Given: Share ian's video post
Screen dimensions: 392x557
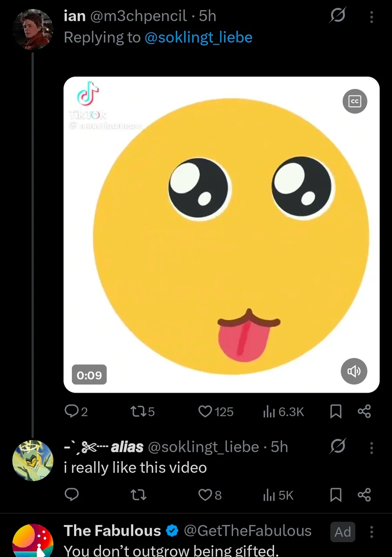Looking at the screenshot, I should 364,411.
